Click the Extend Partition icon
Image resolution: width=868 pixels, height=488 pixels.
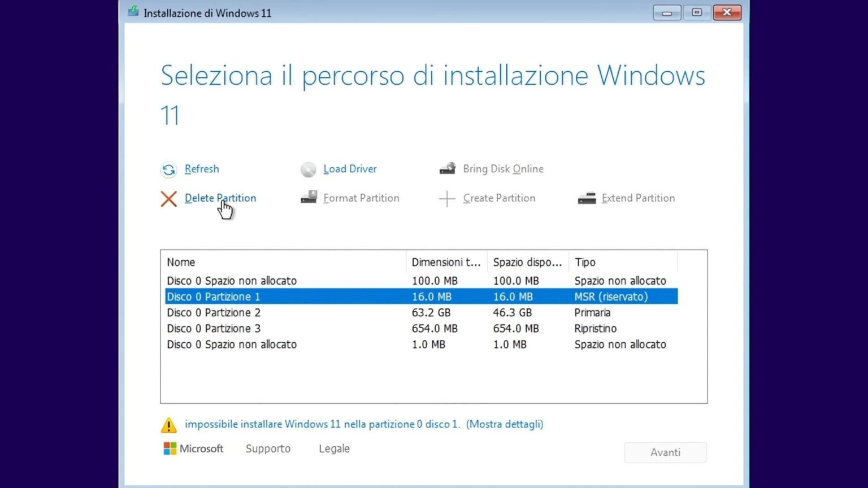[587, 198]
